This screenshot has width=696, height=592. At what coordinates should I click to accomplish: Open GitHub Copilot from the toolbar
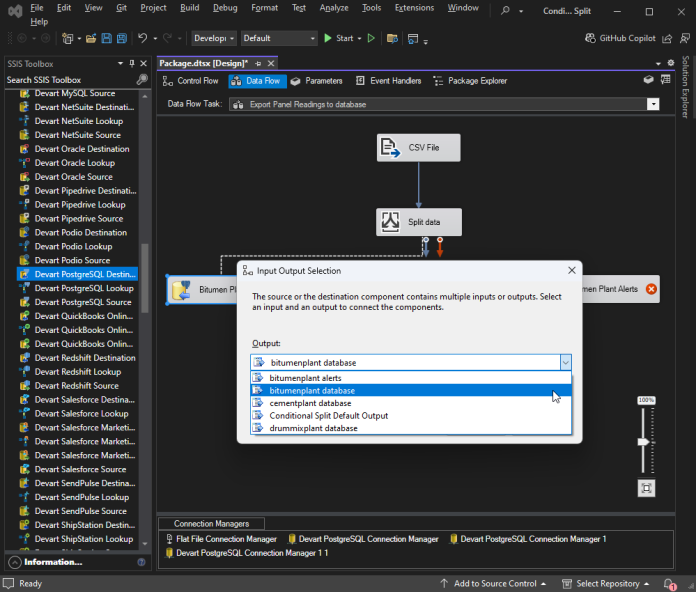(620, 38)
